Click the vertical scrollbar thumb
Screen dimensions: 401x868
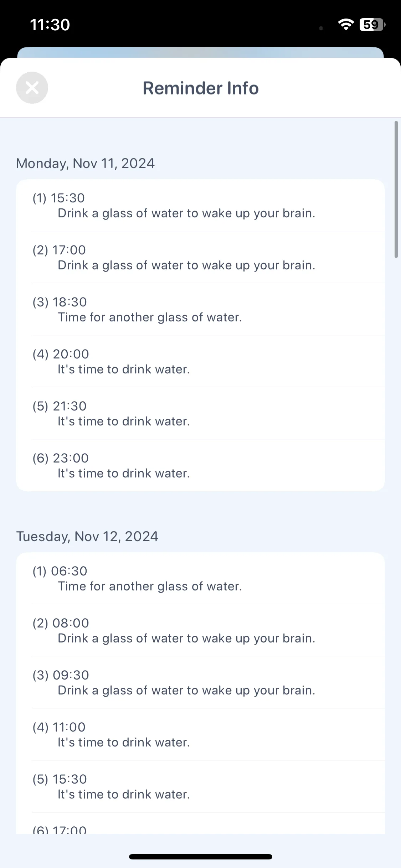pyautogui.click(x=396, y=189)
